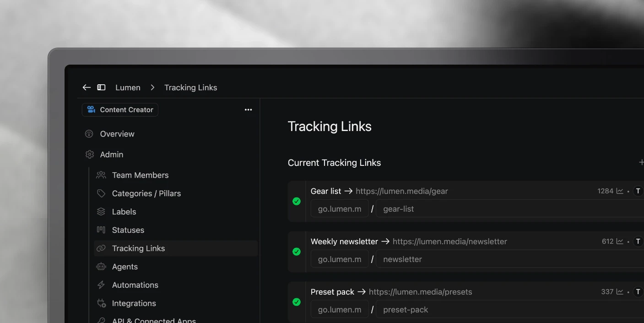This screenshot has height=323, width=644.
Task: Click the back arrow icon
Action: point(87,88)
